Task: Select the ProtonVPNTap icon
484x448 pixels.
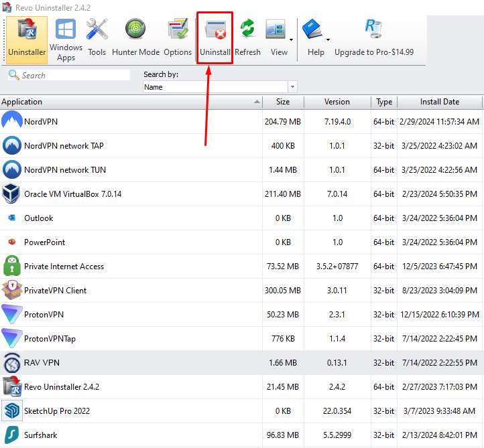Action: click(x=11, y=338)
